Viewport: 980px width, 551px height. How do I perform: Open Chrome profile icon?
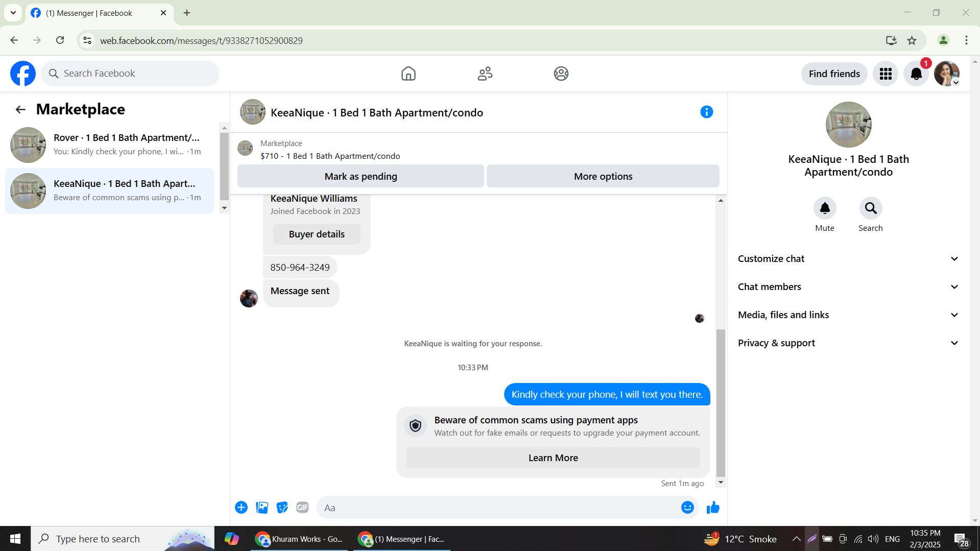click(x=943, y=40)
